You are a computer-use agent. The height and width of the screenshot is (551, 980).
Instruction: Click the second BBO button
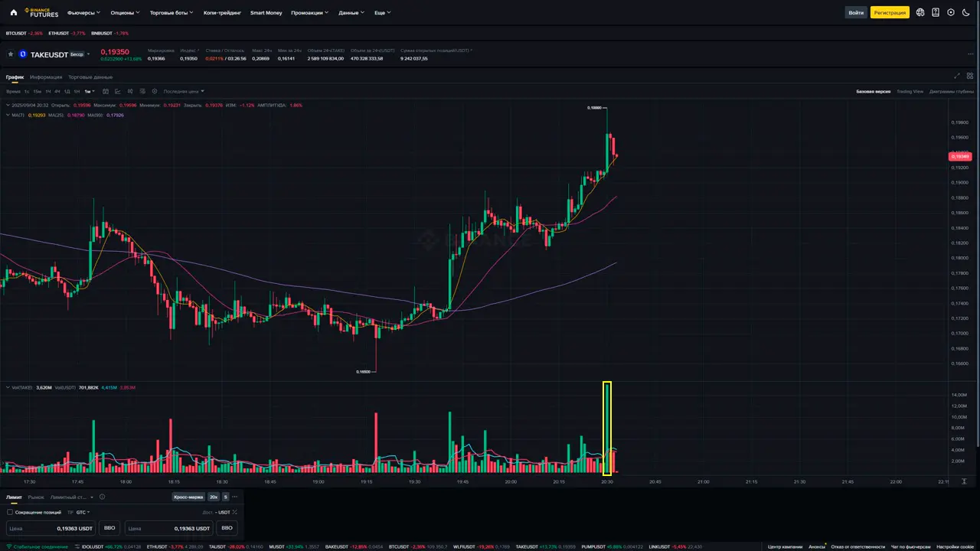coord(227,528)
